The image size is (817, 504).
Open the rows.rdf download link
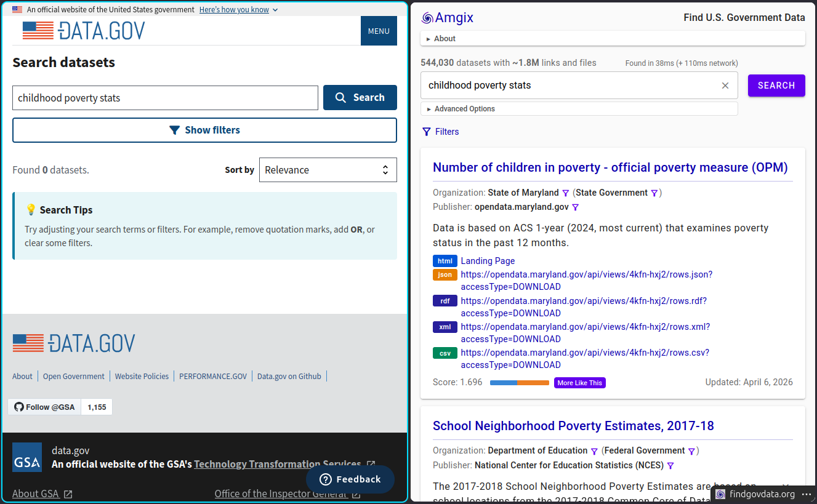(584, 307)
